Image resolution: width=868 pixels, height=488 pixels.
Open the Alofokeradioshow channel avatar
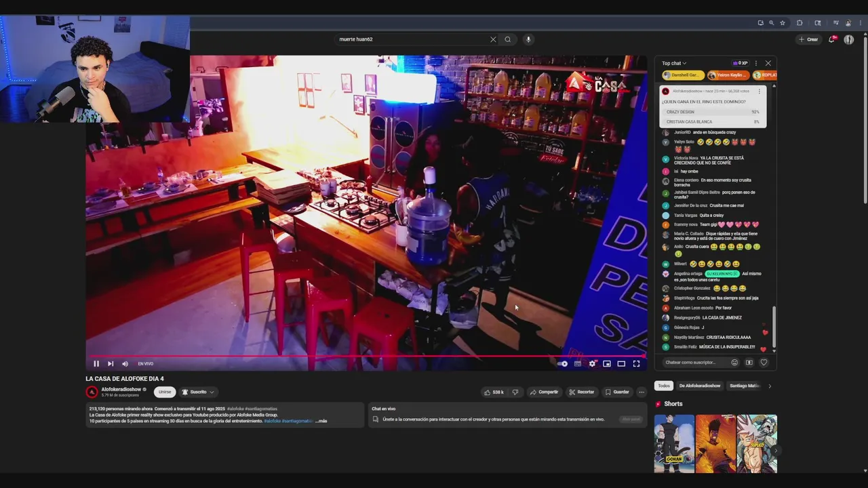point(92,392)
